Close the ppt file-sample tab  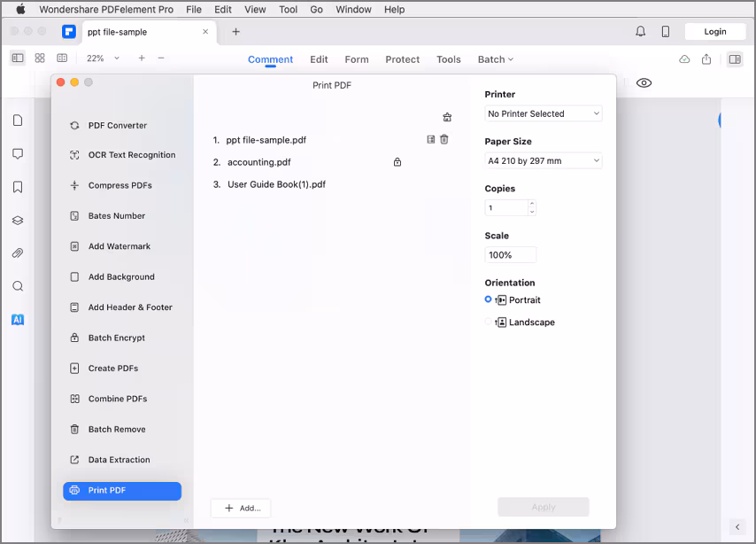[205, 31]
